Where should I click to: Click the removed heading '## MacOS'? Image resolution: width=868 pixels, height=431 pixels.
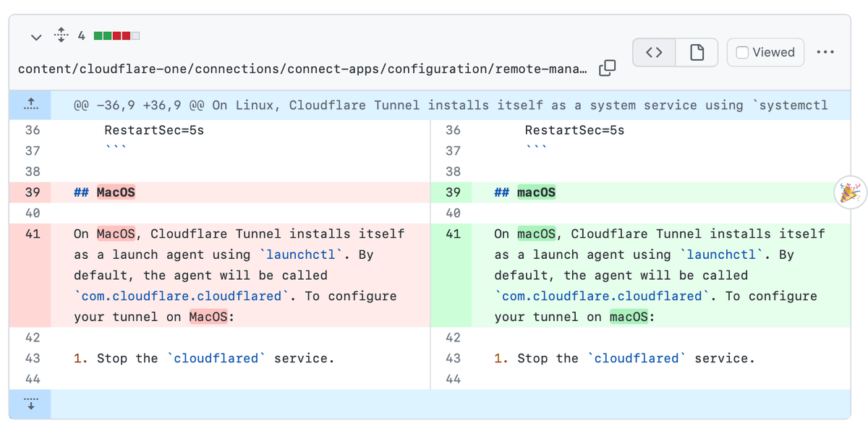[104, 192]
